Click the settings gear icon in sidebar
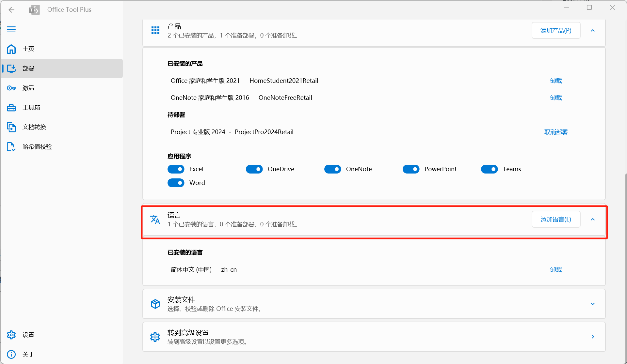Screen dimensions: 627x364 11,335
